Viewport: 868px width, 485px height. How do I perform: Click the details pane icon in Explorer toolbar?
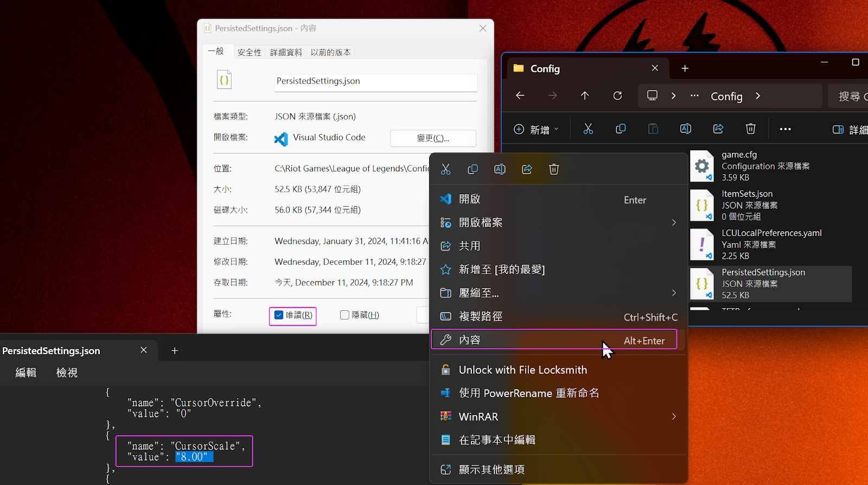pos(838,129)
